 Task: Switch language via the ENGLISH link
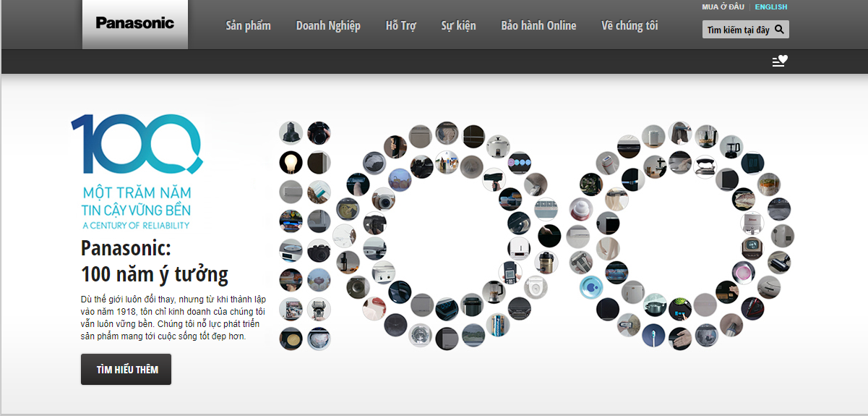770,7
